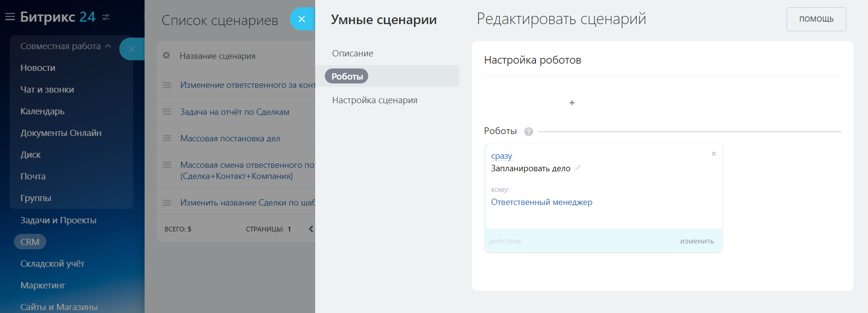This screenshot has width=868, height=313.
Task: Click the Роботы help question mark
Action: pos(529,132)
